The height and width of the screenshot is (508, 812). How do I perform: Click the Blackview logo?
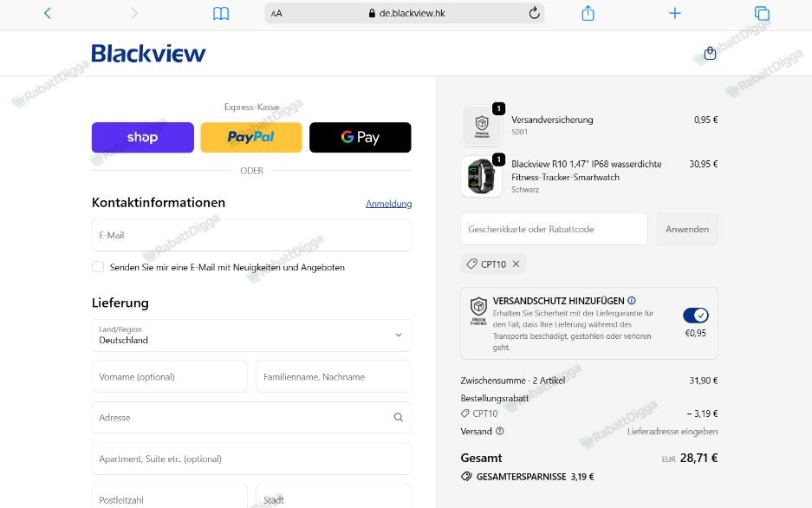click(x=149, y=54)
